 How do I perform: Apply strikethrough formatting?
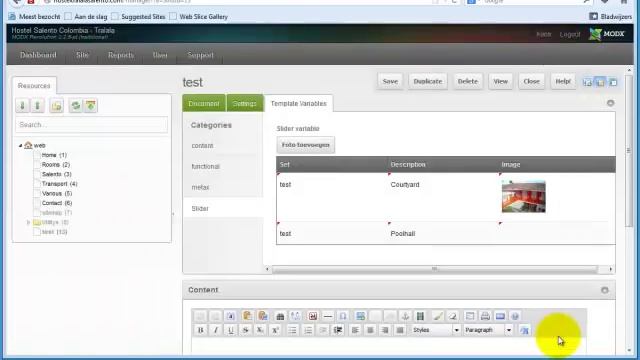coord(245,330)
